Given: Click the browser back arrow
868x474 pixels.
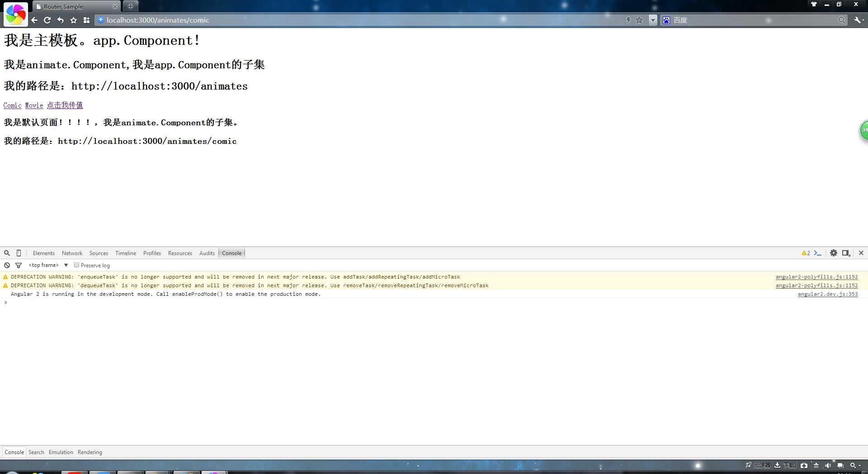Looking at the screenshot, I should click(x=34, y=20).
